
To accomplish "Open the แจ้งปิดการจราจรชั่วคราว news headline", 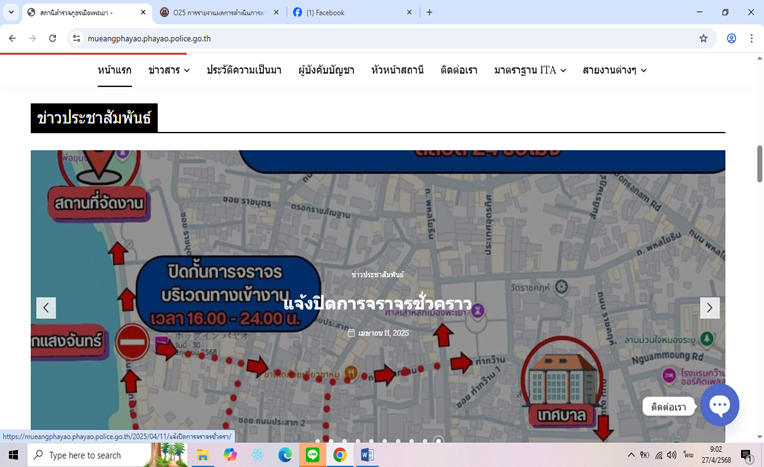I will click(377, 304).
